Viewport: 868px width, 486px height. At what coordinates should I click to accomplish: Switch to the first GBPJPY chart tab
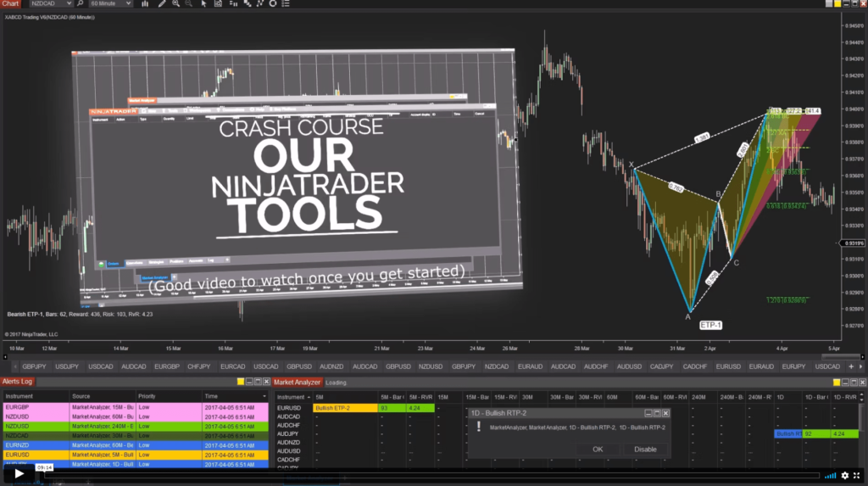coord(34,366)
